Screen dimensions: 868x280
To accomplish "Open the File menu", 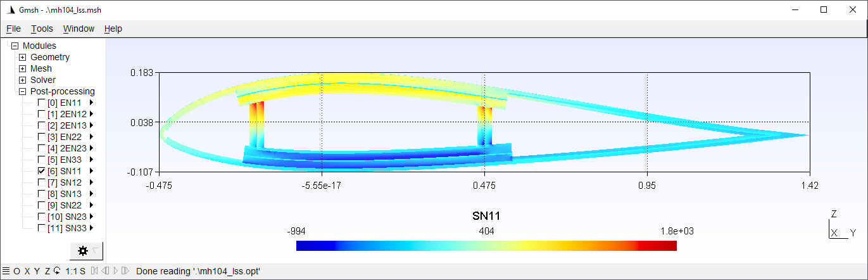I will [x=13, y=29].
